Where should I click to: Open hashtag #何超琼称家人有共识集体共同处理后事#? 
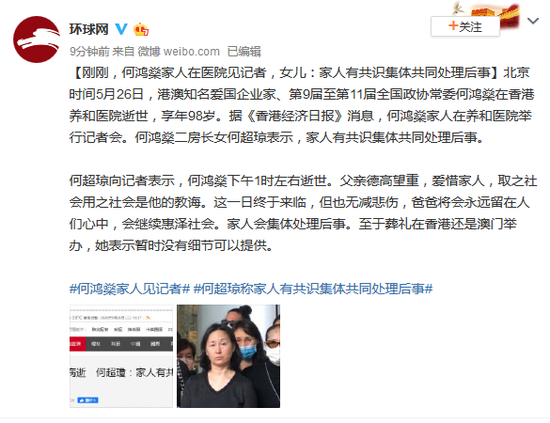[313, 289]
